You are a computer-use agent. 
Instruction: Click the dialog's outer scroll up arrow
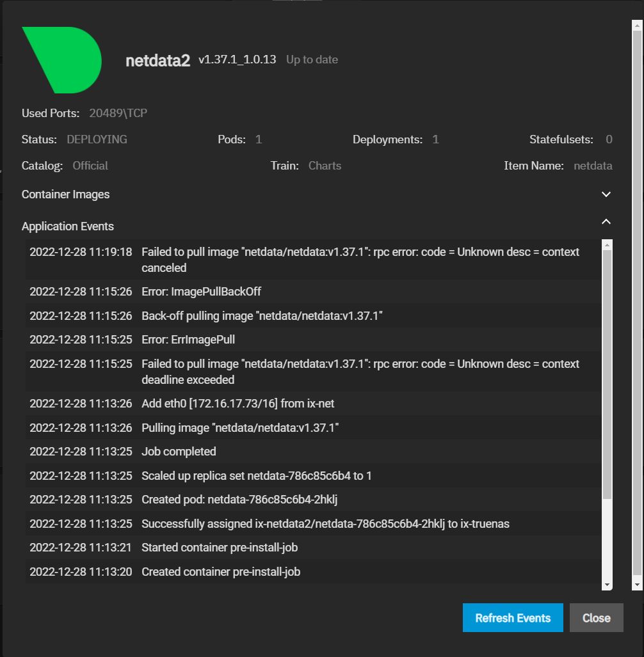click(x=637, y=25)
